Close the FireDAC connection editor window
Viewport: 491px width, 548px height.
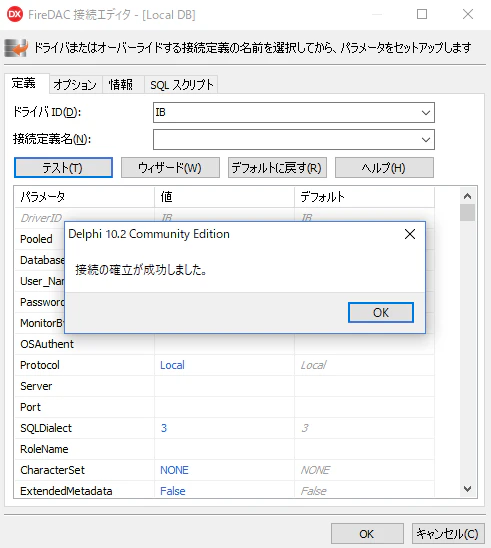468,14
